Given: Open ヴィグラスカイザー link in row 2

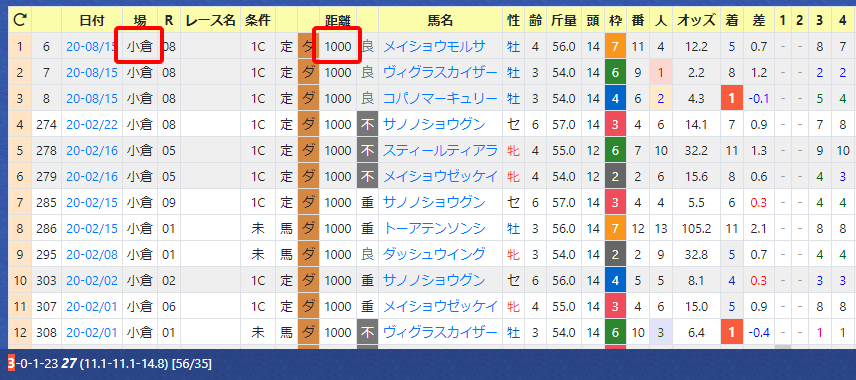Looking at the screenshot, I should click(x=441, y=72).
